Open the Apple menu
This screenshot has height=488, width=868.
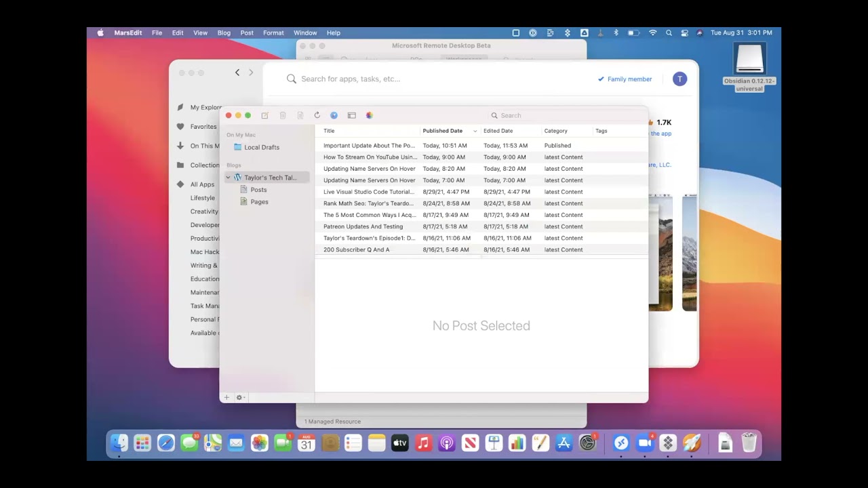point(100,33)
